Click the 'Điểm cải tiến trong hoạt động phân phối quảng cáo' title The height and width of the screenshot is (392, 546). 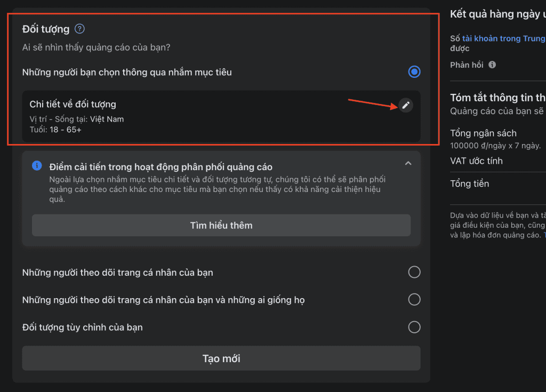tap(161, 167)
